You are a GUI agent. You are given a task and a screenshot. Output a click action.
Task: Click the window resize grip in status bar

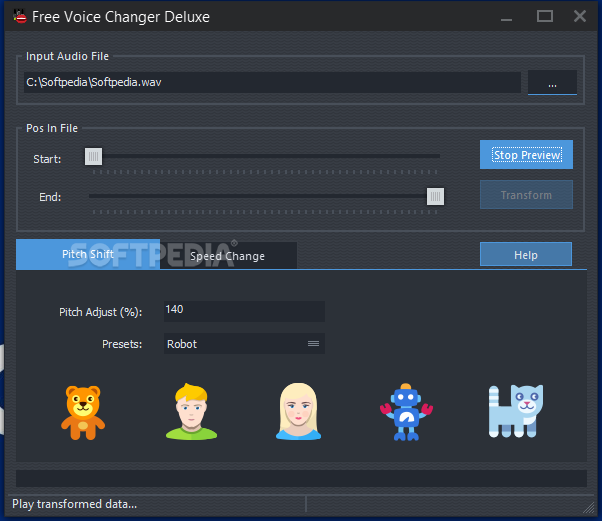(588, 508)
